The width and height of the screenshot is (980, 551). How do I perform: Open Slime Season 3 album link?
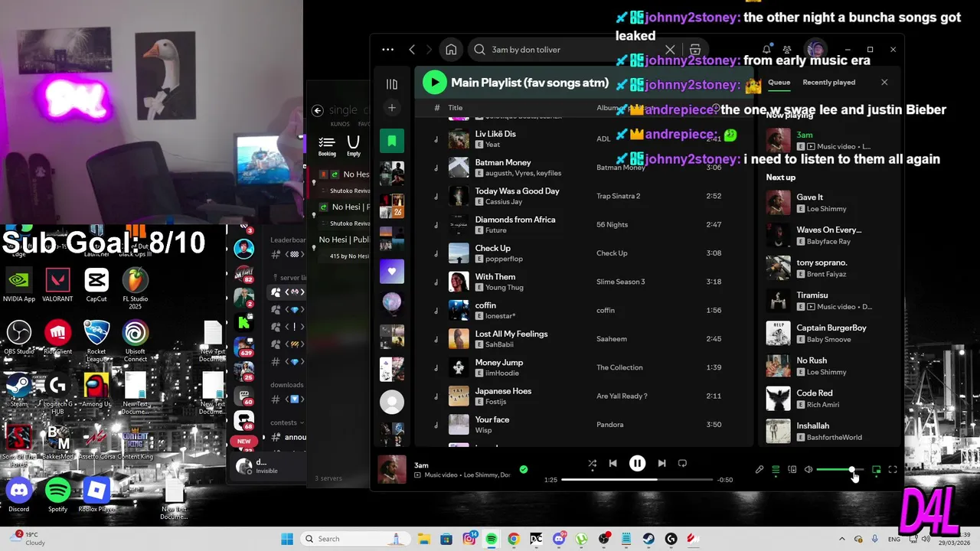point(620,282)
